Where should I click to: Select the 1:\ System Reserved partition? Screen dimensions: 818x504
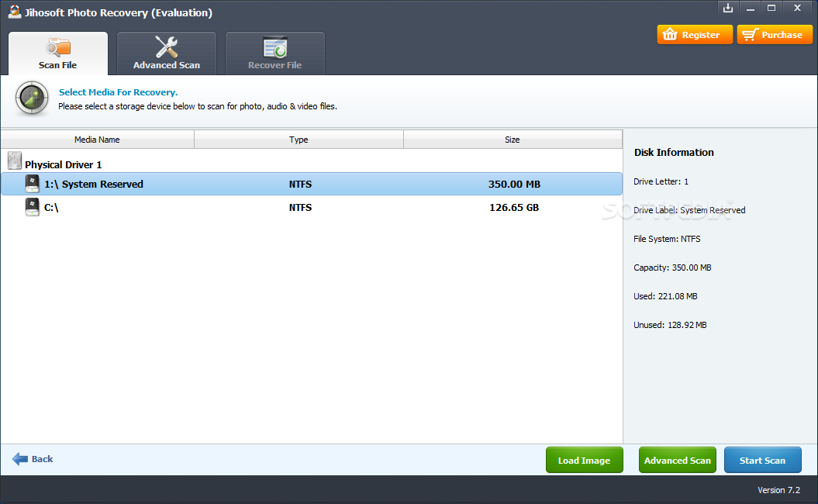click(x=312, y=185)
